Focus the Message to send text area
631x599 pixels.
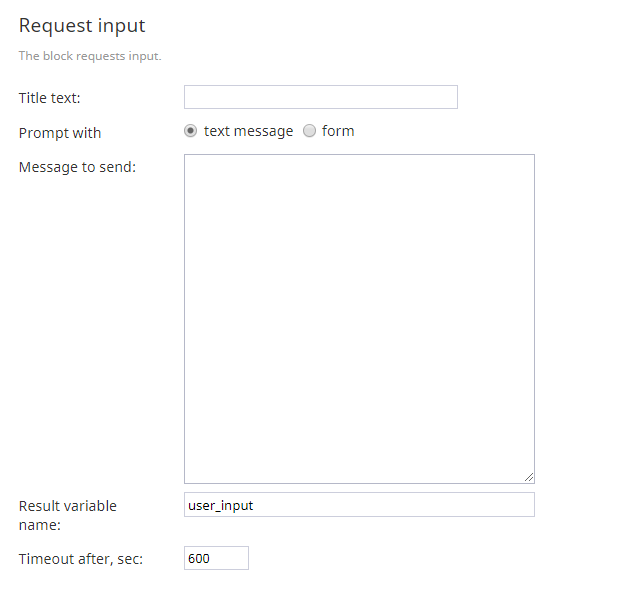coord(359,319)
